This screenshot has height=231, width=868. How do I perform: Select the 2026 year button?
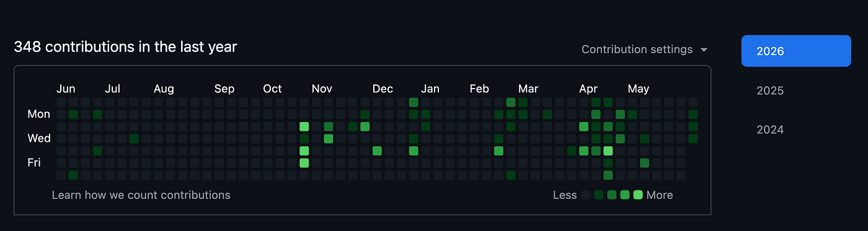796,51
